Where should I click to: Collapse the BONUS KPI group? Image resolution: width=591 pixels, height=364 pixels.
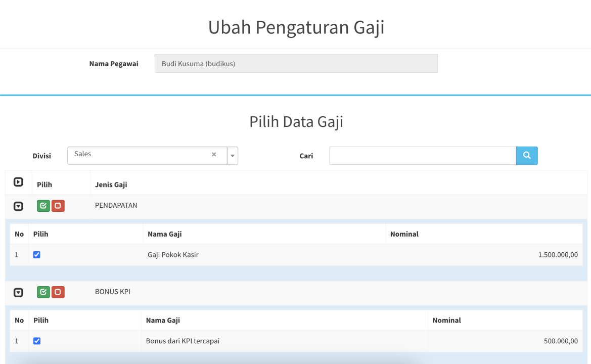pyautogui.click(x=18, y=292)
